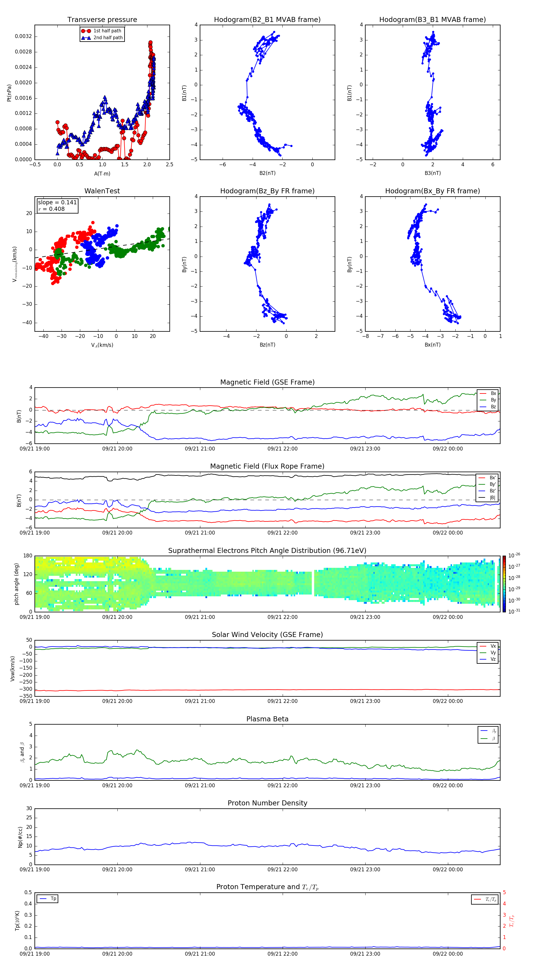Screen dimensions: 535x980
Task: Click the 'Pt(nPa)' axis label
Action: [x=9, y=92]
